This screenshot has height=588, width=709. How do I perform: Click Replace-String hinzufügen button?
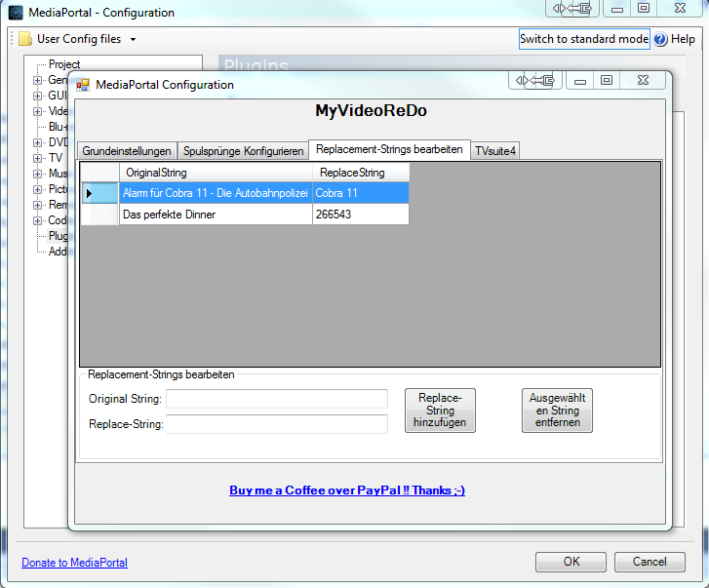(x=440, y=411)
